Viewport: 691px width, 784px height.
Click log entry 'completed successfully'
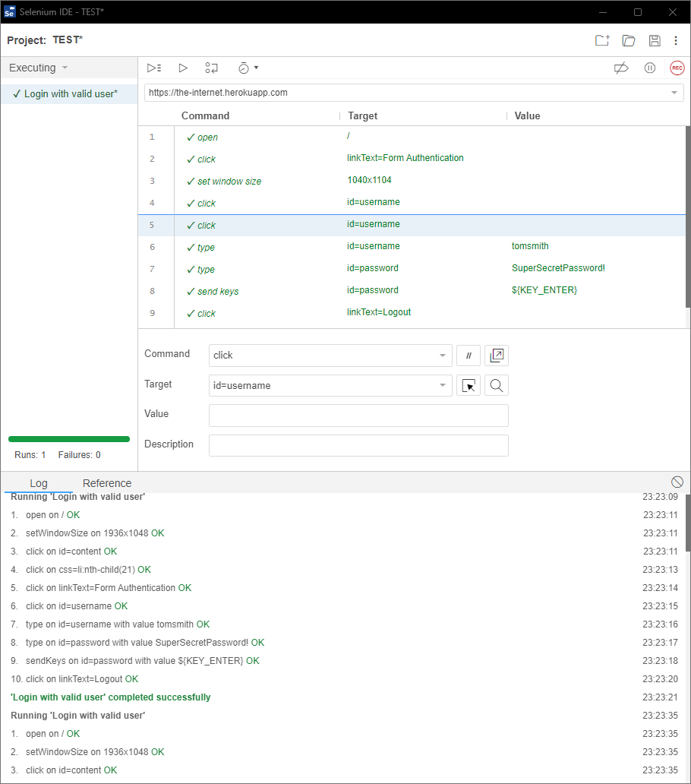[110, 697]
